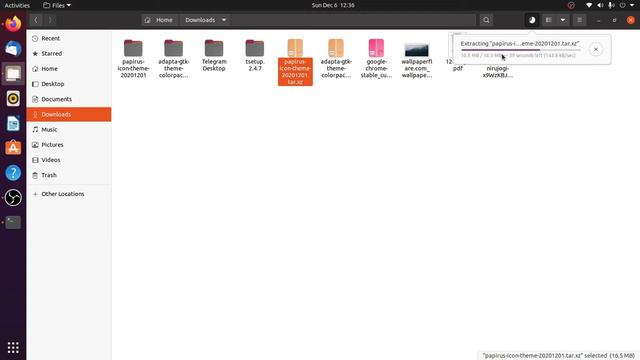Launch LibreOffice Writer from the dock

tap(13, 123)
